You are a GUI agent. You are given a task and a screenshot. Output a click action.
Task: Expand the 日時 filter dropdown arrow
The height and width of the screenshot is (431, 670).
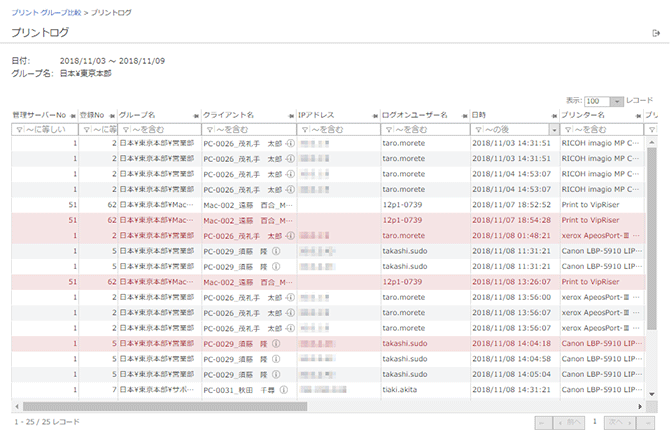tap(553, 130)
